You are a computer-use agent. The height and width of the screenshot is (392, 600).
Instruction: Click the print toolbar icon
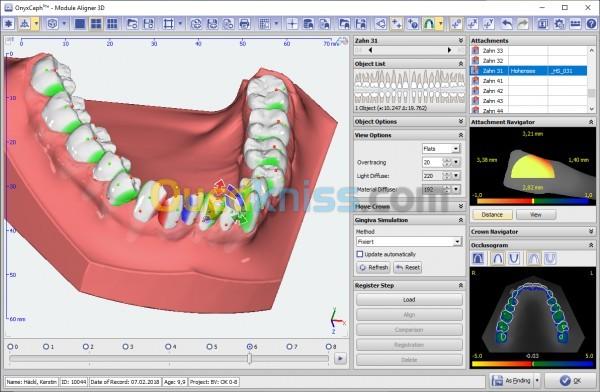pyautogui.click(x=244, y=24)
